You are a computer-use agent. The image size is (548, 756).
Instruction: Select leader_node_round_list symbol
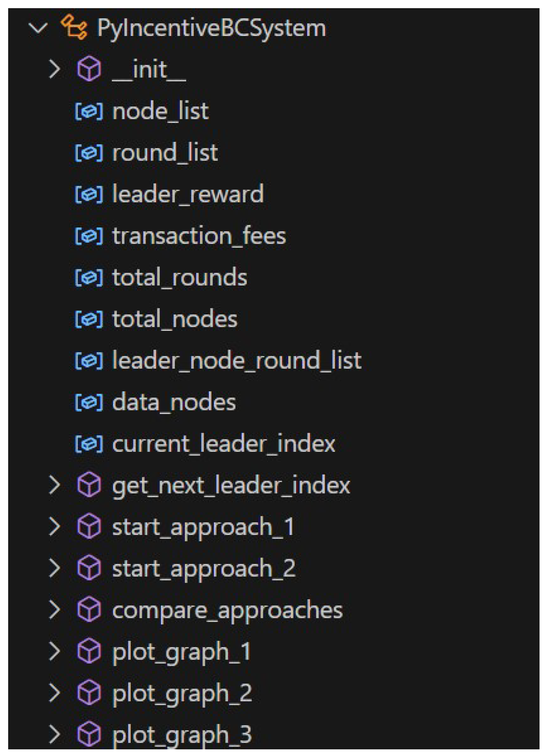point(237,361)
